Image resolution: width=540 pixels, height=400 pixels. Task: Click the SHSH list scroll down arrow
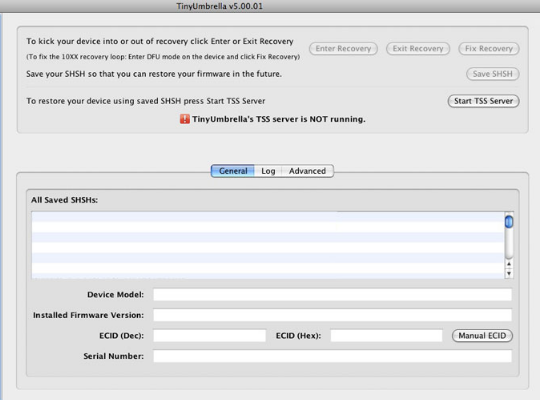coord(509,274)
